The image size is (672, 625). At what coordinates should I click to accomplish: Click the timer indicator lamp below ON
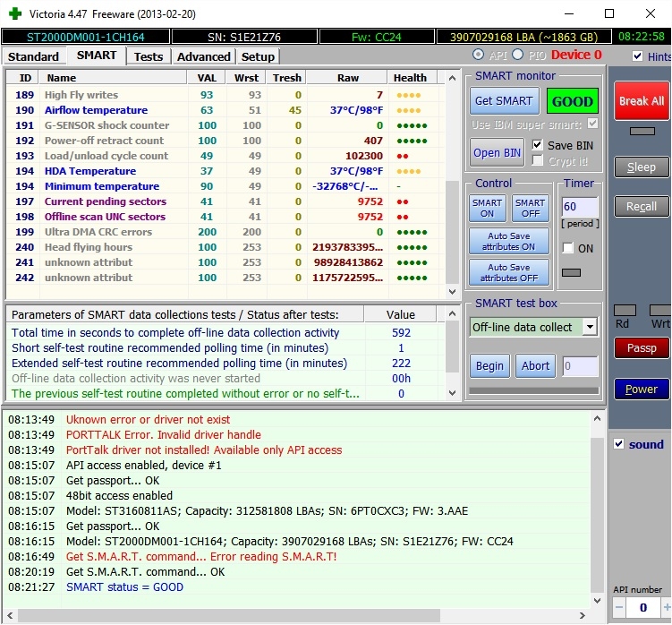(x=571, y=272)
